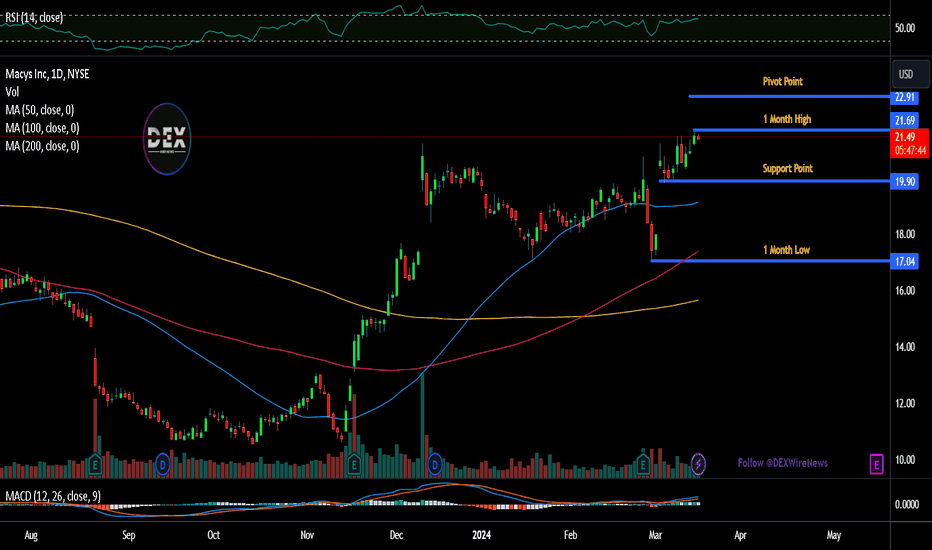Viewport: 932px width, 550px height.
Task: Click the September dividend D marker
Action: pyautogui.click(x=162, y=464)
